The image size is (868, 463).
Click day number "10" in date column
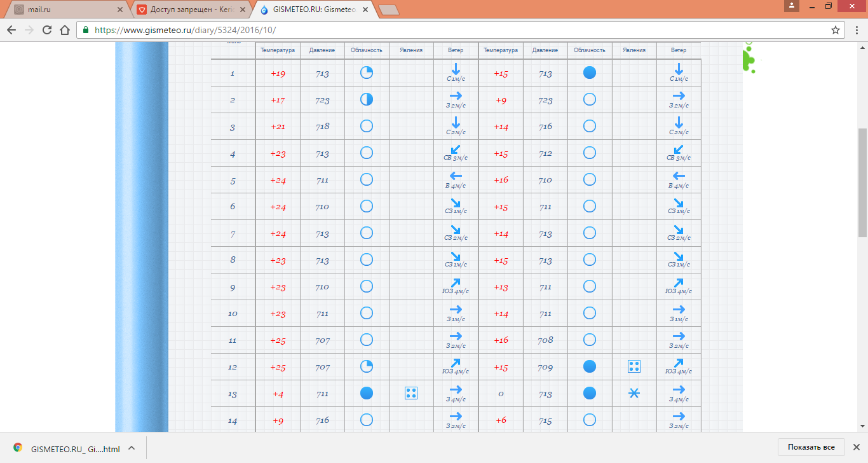pyautogui.click(x=233, y=314)
